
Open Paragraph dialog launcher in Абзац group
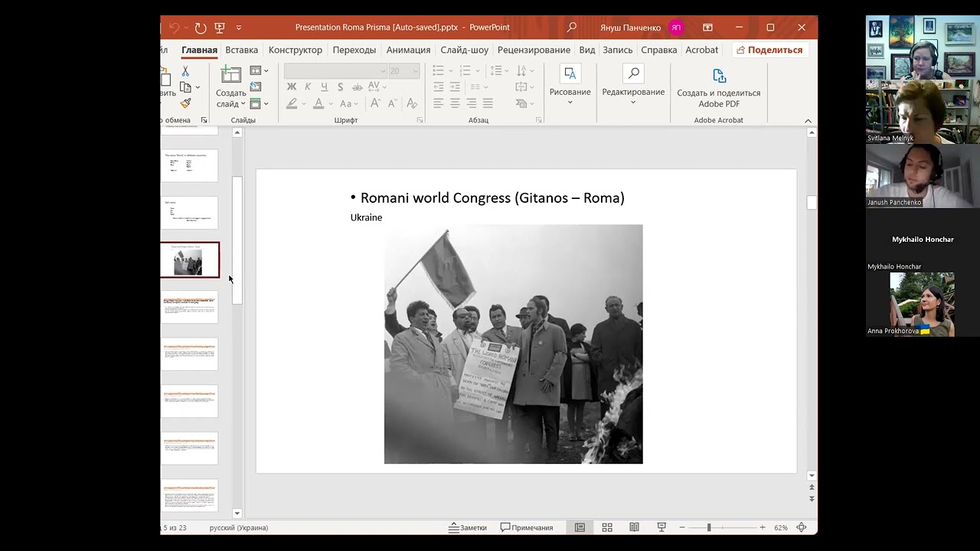click(539, 120)
